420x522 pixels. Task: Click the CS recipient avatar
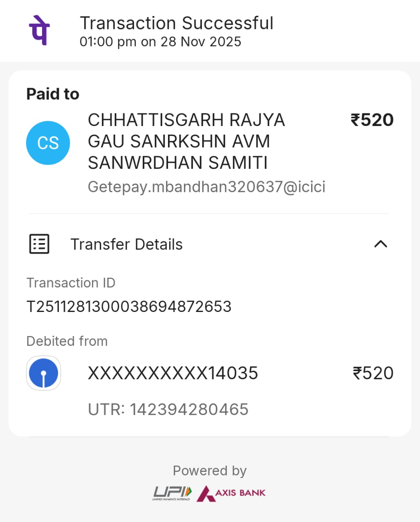[48, 143]
